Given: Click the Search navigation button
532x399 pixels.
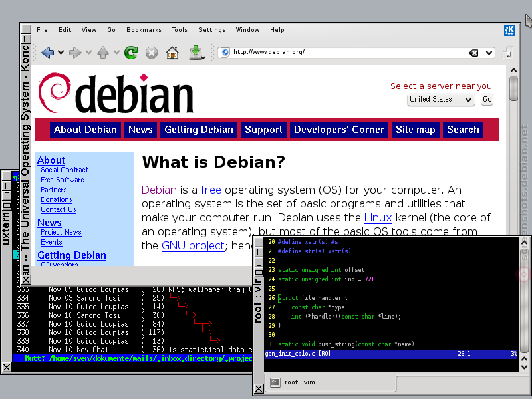Looking at the screenshot, I should coord(463,130).
